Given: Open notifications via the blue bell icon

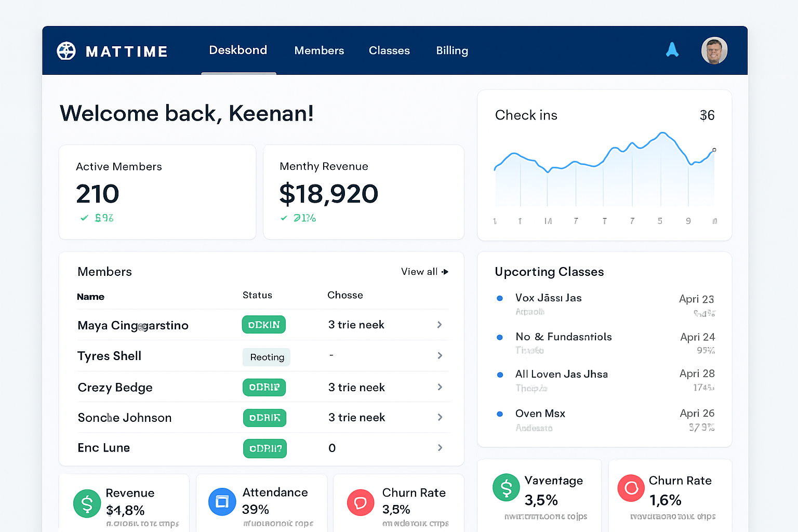Looking at the screenshot, I should [x=672, y=49].
